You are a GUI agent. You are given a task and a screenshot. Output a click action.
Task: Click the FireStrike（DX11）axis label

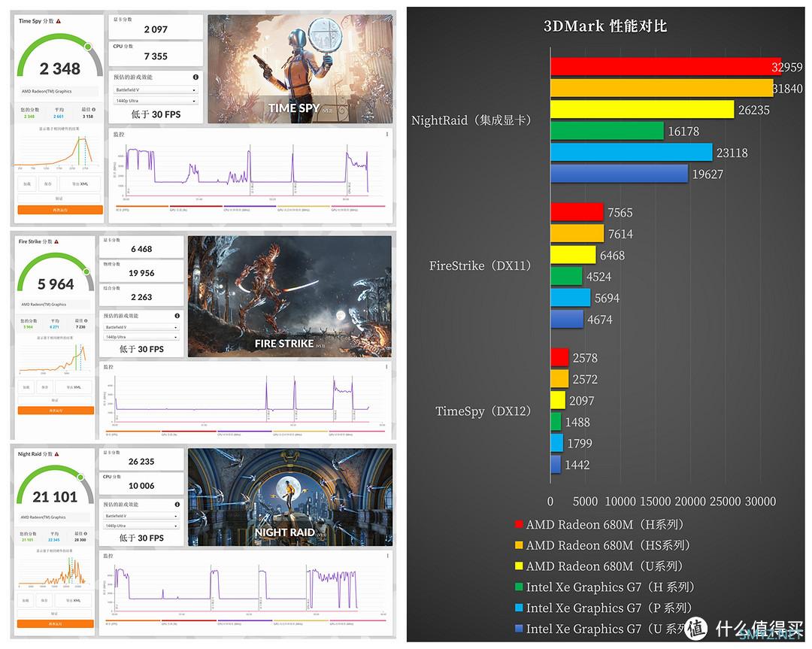480,265
